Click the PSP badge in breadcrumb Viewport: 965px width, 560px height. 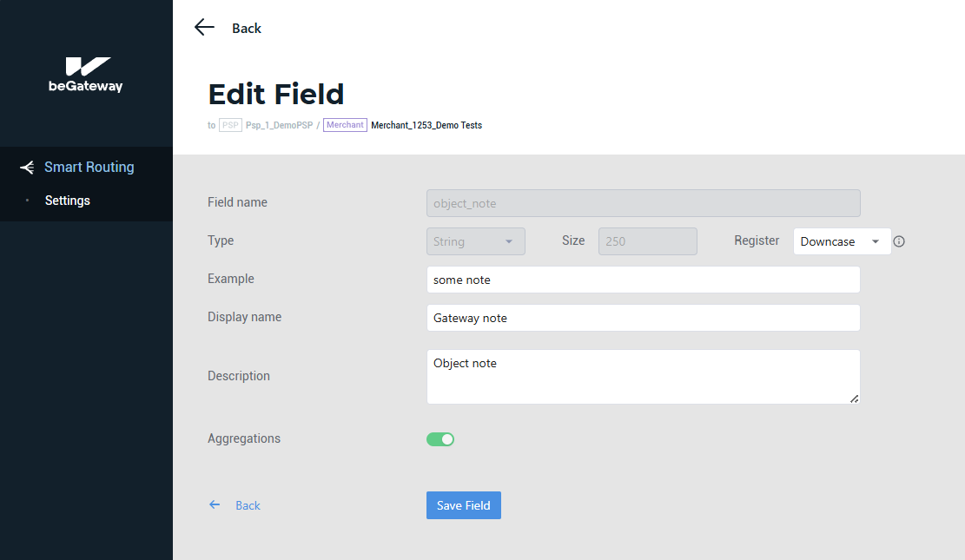230,125
